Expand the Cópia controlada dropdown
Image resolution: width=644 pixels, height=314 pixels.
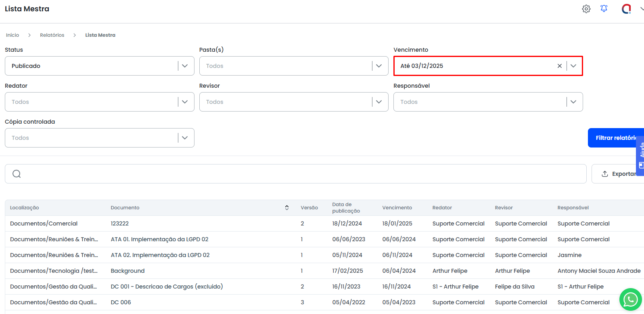[185, 138]
